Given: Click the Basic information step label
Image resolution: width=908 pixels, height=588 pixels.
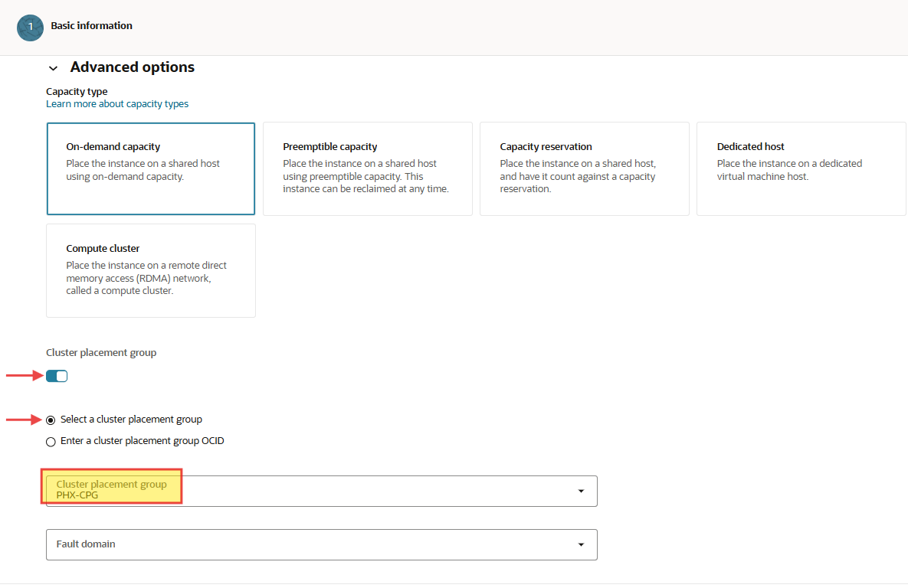Looking at the screenshot, I should [92, 26].
